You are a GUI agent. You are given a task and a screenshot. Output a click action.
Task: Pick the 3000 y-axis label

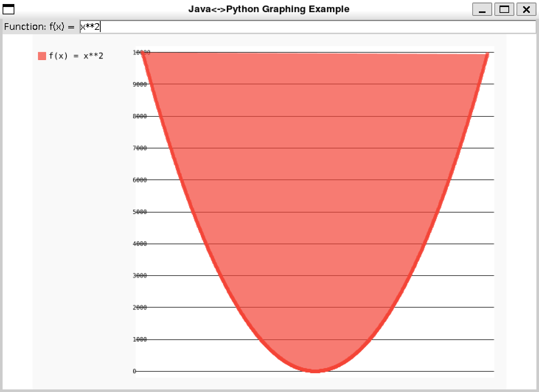point(140,276)
